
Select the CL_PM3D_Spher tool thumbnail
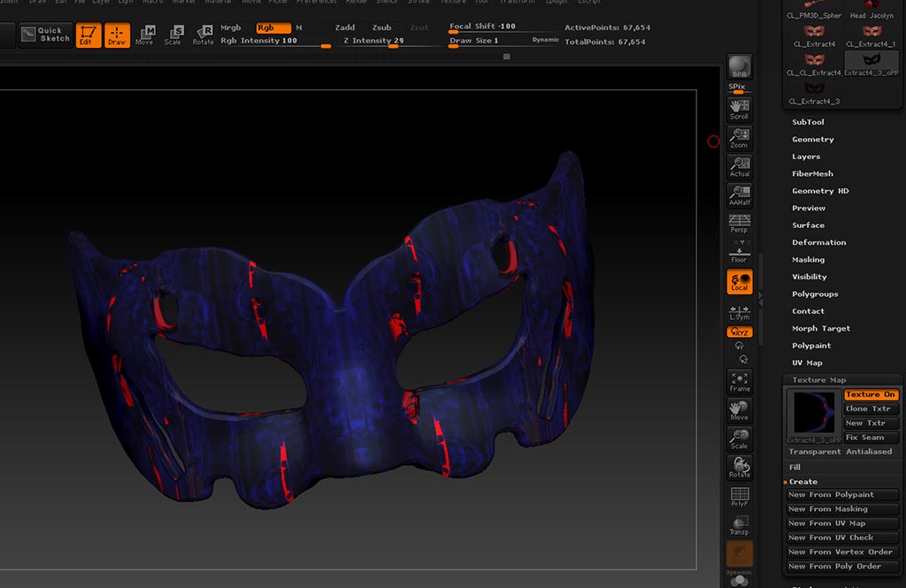pos(814,11)
